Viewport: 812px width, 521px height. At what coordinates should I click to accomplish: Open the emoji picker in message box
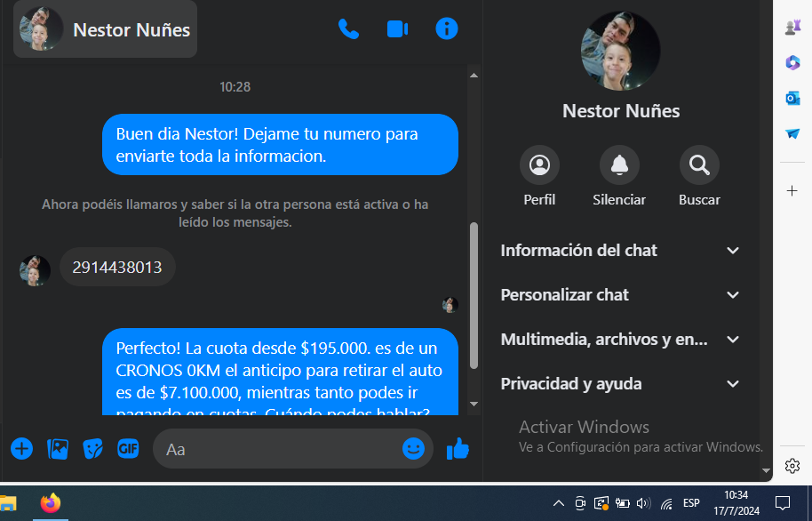(413, 448)
